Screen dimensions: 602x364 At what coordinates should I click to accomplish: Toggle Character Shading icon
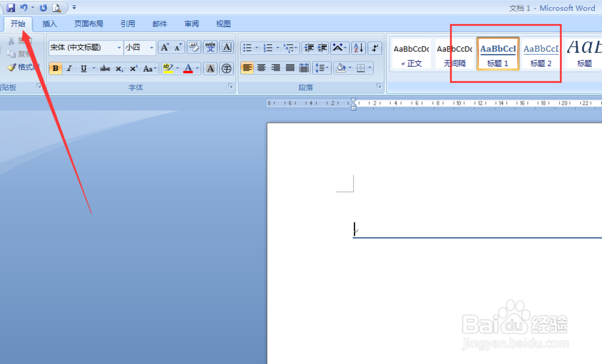point(210,68)
